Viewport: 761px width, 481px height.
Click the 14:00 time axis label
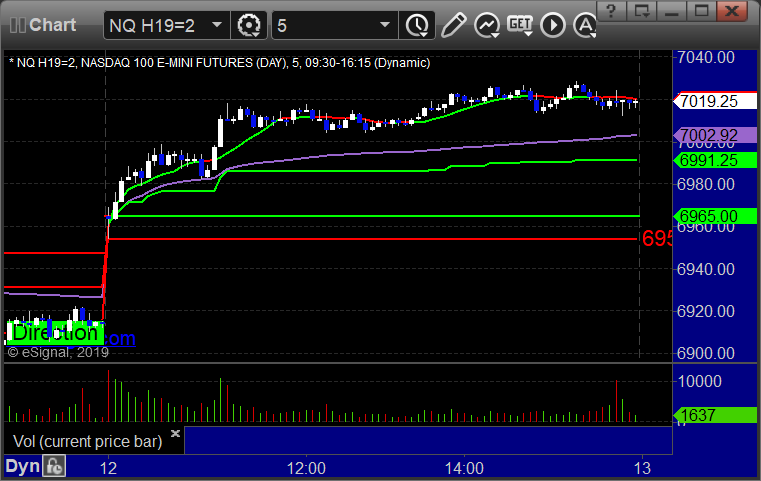pyautogui.click(x=464, y=468)
